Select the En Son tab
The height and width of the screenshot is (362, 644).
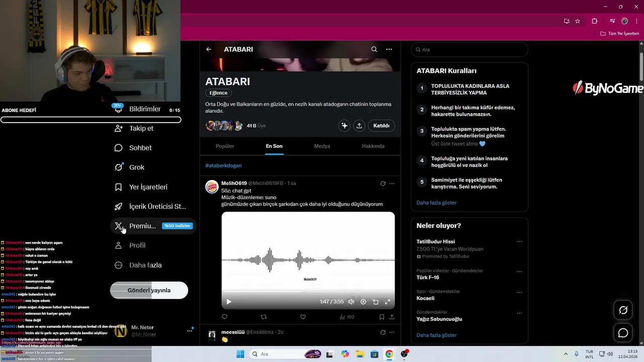coord(274,146)
